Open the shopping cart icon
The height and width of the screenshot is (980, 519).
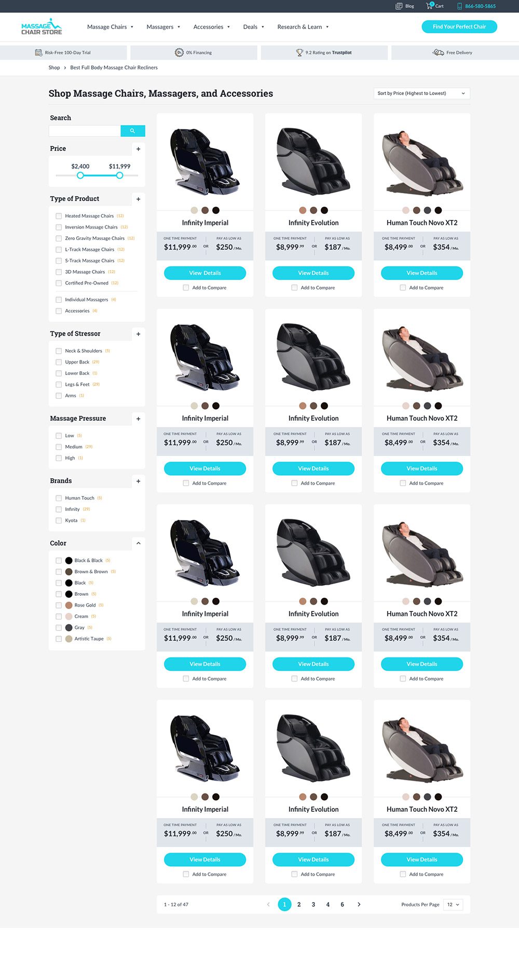click(429, 6)
